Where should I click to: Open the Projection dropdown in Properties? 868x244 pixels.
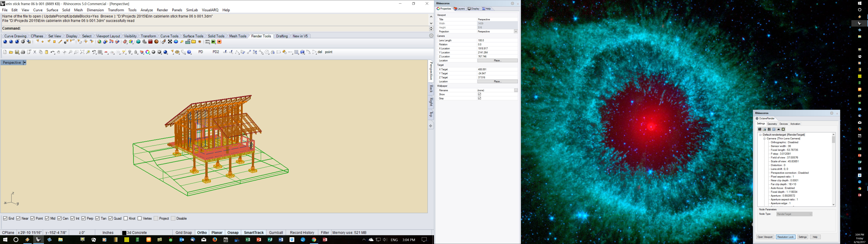point(516,32)
